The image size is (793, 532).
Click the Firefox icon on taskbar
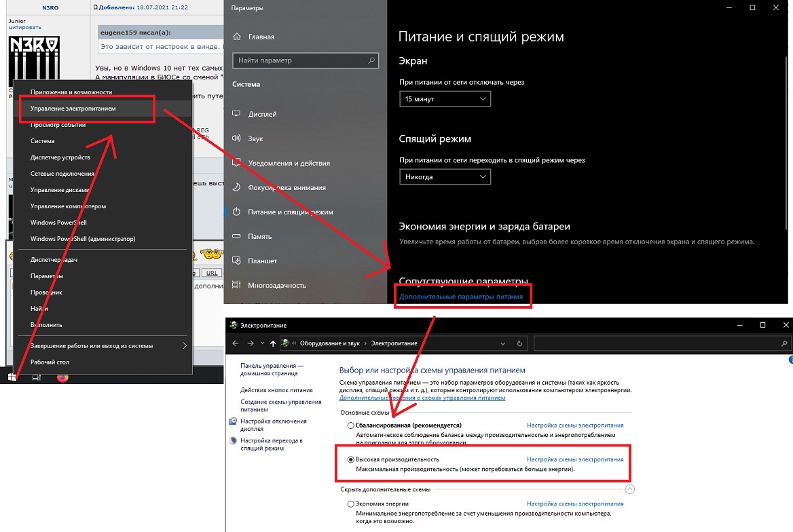point(62,377)
